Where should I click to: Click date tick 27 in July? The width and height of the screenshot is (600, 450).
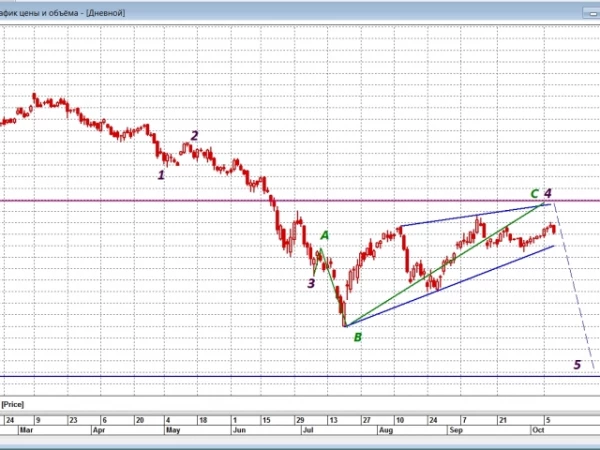click(367, 420)
